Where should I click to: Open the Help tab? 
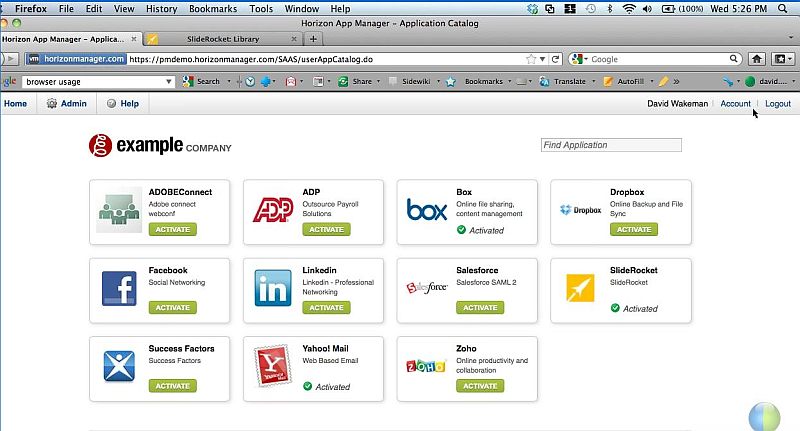tap(123, 104)
